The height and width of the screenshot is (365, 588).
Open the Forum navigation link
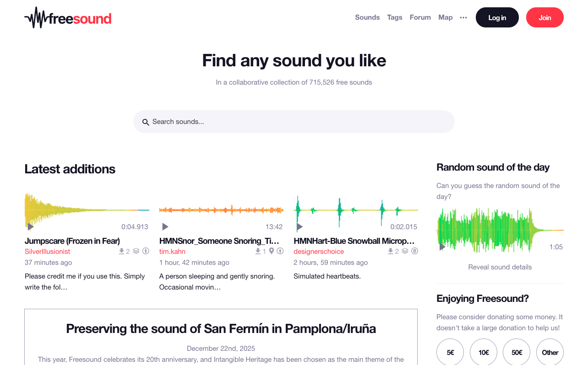[420, 17]
